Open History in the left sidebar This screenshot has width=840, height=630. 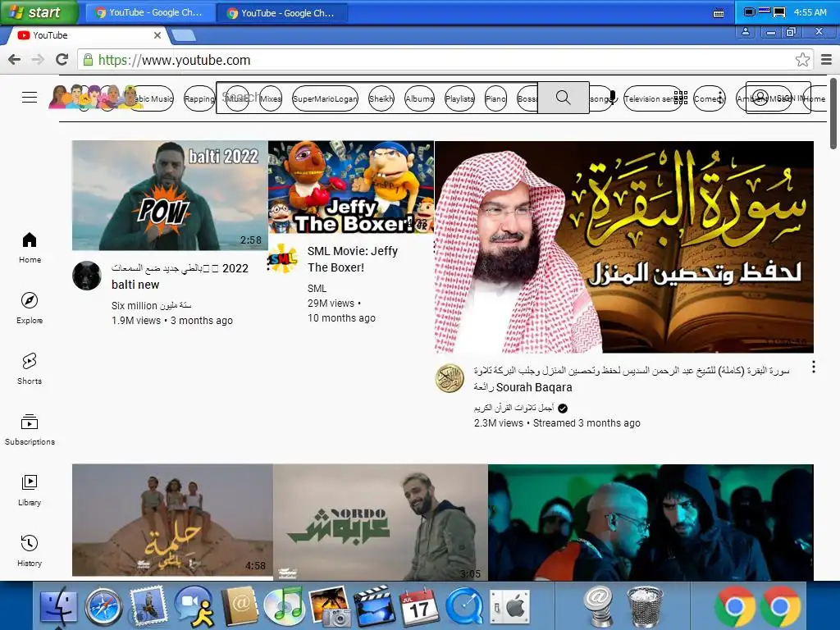pos(30,550)
